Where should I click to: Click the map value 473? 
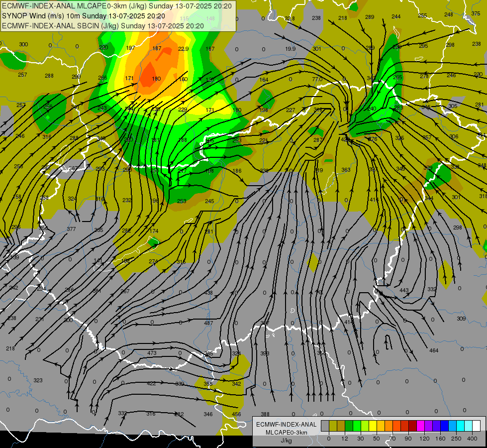pos(152,353)
